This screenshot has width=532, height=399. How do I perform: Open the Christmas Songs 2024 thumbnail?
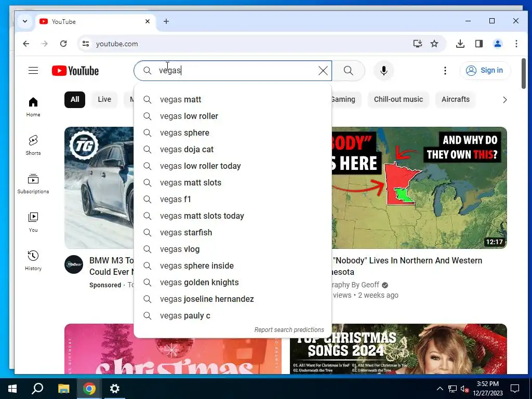(x=398, y=349)
